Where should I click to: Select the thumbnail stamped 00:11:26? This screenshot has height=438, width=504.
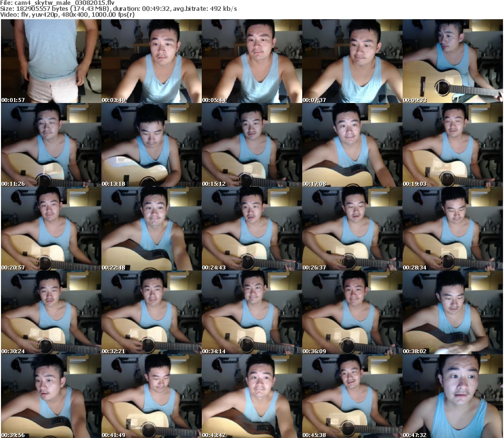click(x=51, y=145)
